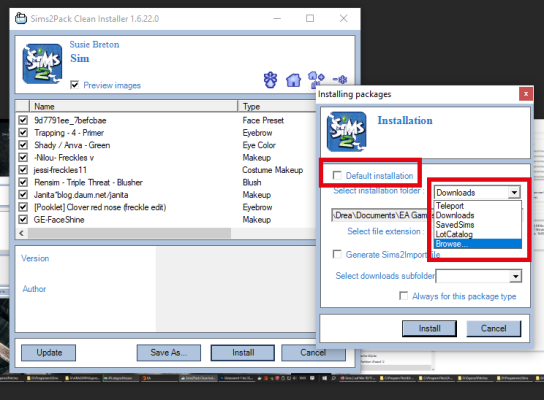Click the Susie Breton title text

[94, 44]
